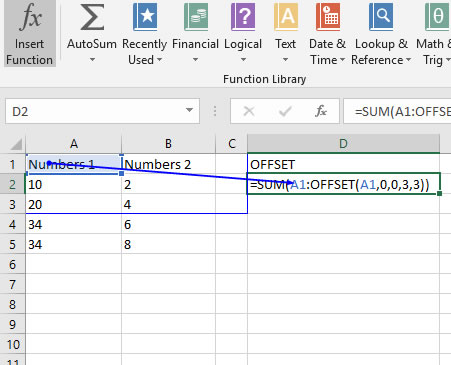Viewport: 451px width, 365px height.
Task: Select cell A5 containing 34
Action: [74, 244]
